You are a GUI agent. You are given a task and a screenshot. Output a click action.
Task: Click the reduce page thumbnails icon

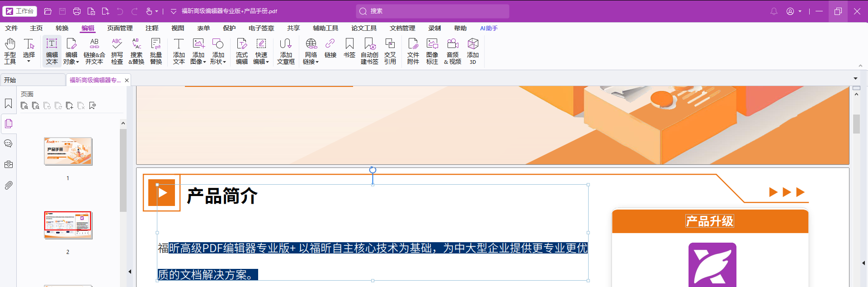[36, 106]
